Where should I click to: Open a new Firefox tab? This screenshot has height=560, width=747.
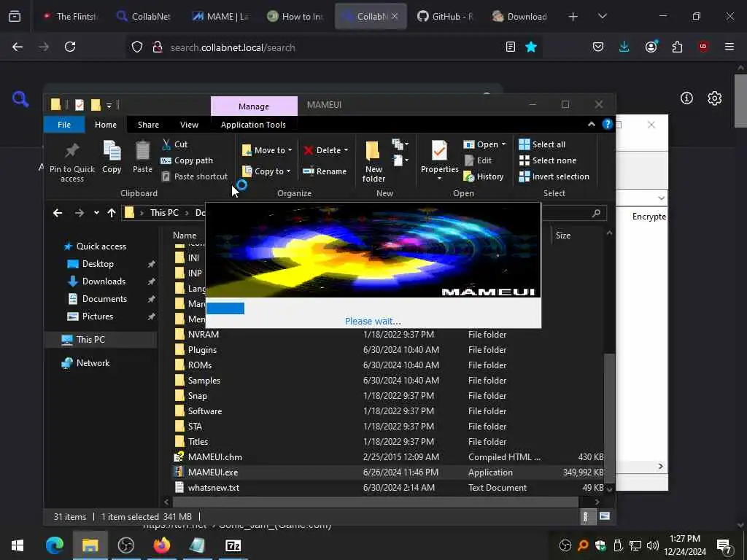pos(573,16)
